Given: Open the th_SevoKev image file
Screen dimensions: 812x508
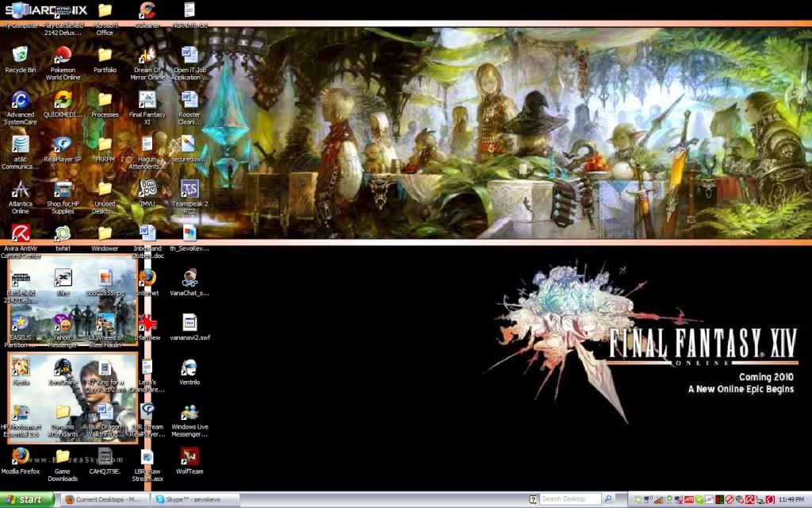Looking at the screenshot, I should (x=190, y=233).
